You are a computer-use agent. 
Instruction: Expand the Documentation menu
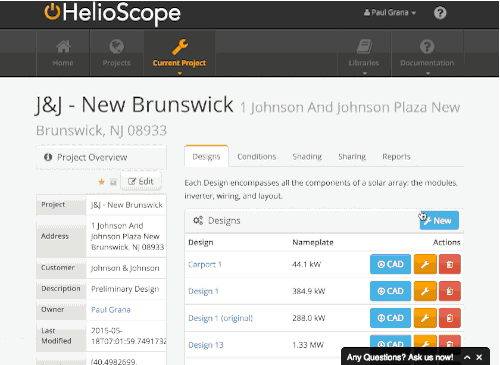[x=427, y=53]
